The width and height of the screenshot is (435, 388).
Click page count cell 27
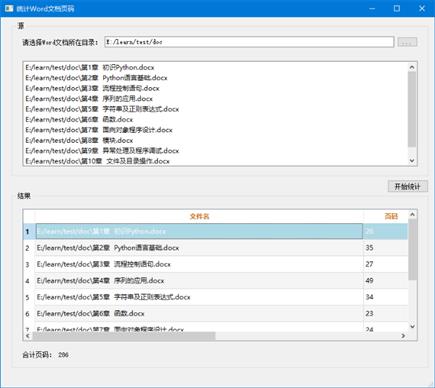click(386, 264)
